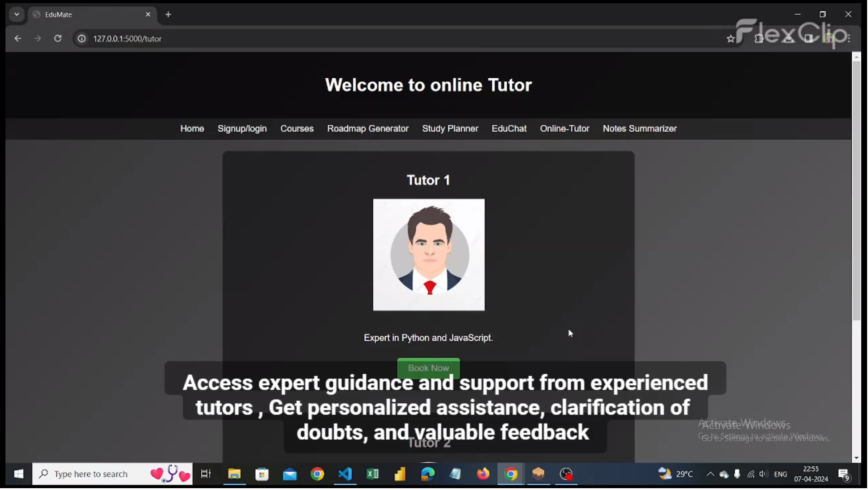The width and height of the screenshot is (868, 490).
Task: Open a new browser tab
Action: point(168,14)
